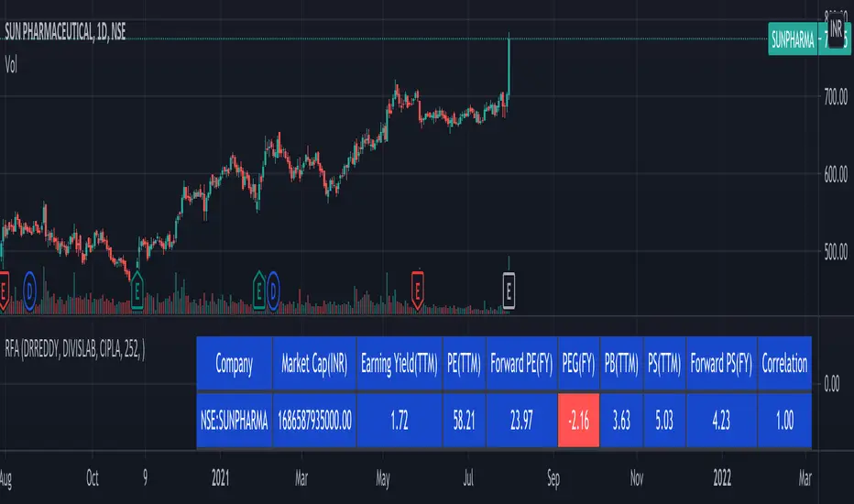Select the PS value 5.03
Viewport: 854px width, 504px height.
(x=664, y=420)
